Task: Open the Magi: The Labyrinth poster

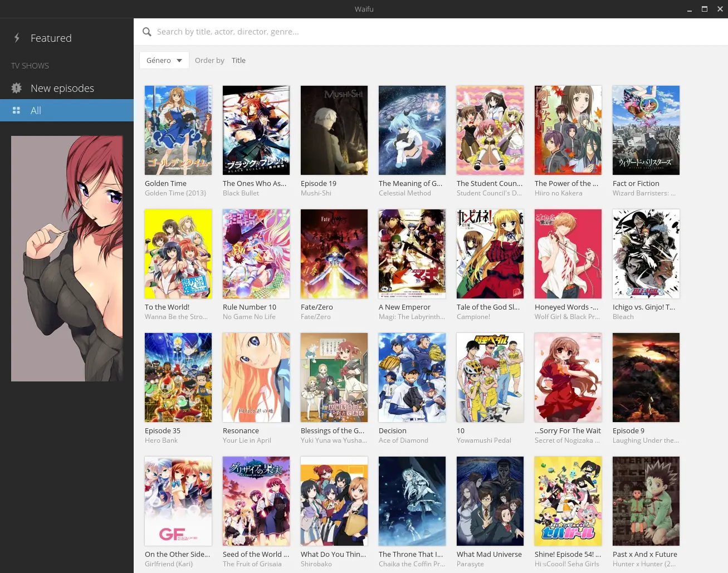Action: [x=412, y=254]
